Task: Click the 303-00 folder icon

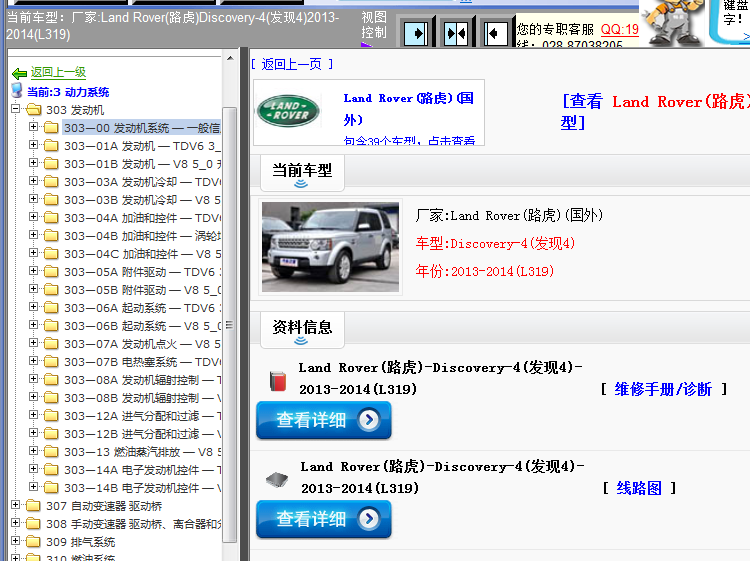Action: [51, 128]
